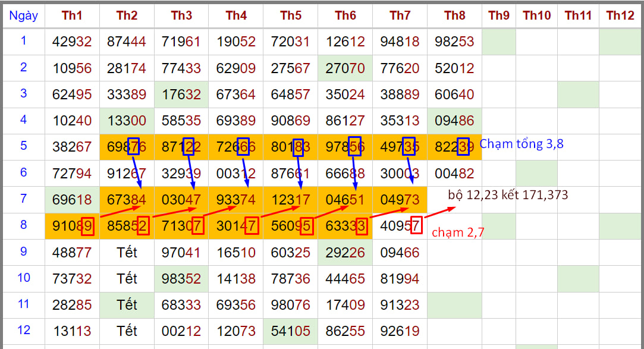Select the Th1 column header
Image resolution: width=644 pixels, height=349 pixels.
(72, 16)
